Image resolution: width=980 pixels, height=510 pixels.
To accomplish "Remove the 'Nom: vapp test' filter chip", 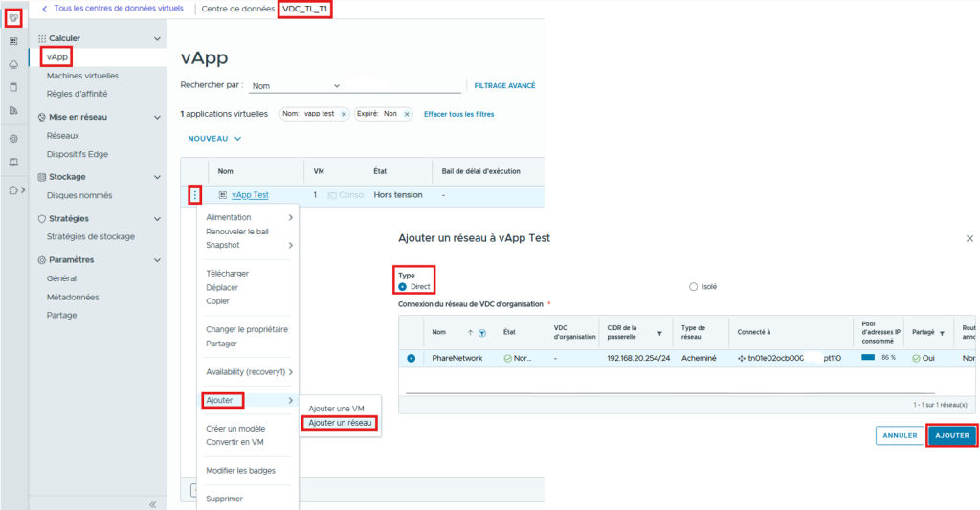I will click(x=344, y=114).
